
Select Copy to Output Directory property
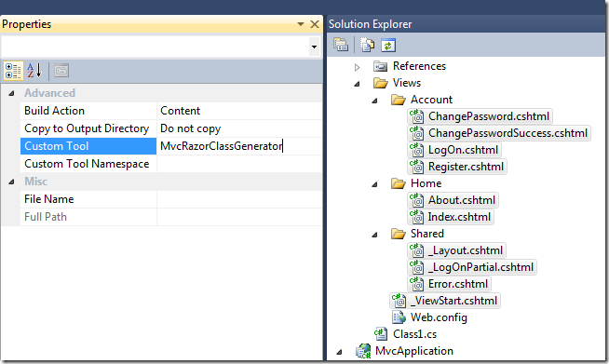(x=87, y=128)
